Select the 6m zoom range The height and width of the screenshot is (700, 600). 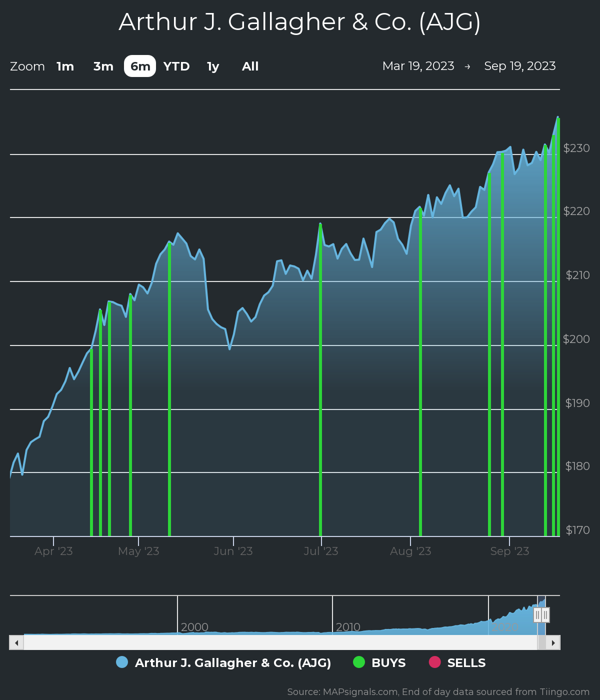[x=140, y=66]
